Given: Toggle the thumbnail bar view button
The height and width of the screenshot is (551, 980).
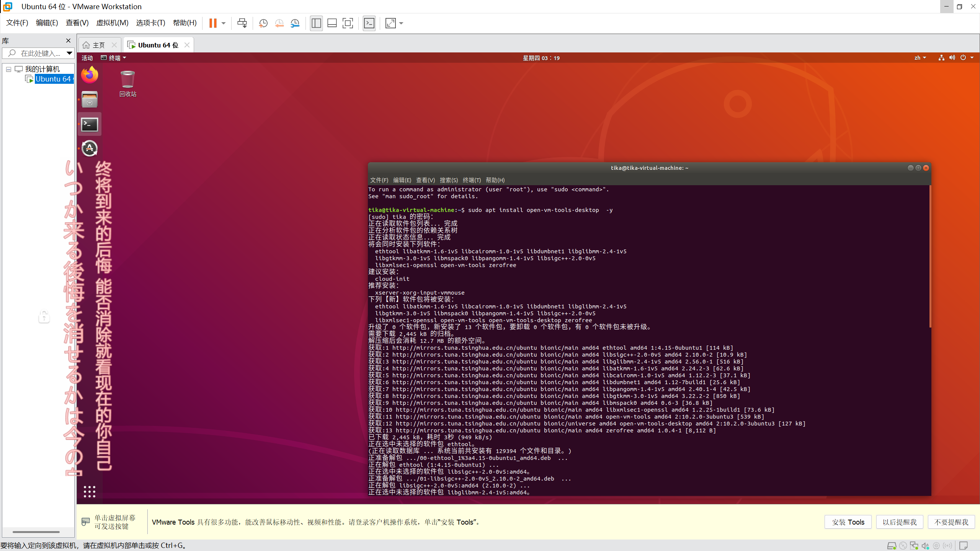Looking at the screenshot, I should [332, 23].
